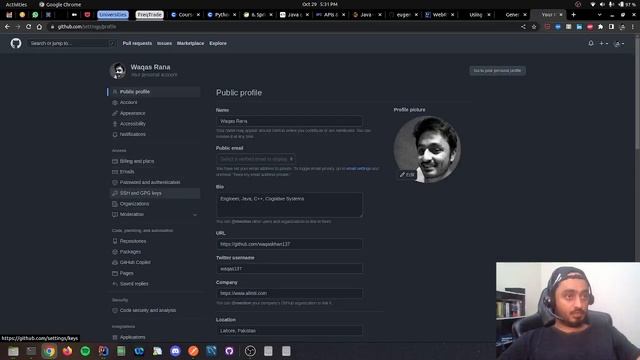Open Repositories settings in sidebar
Image resolution: width=640 pixels, height=360 pixels.
click(x=156, y=241)
